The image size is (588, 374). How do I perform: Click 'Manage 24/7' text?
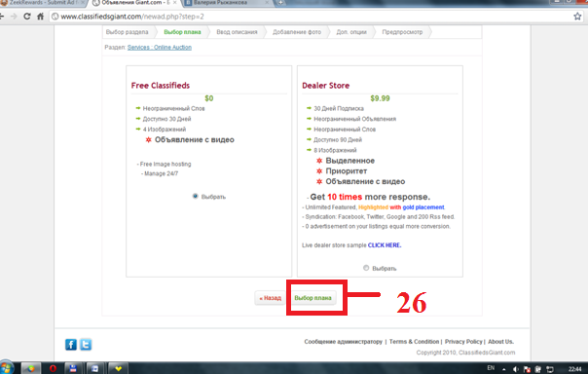162,173
